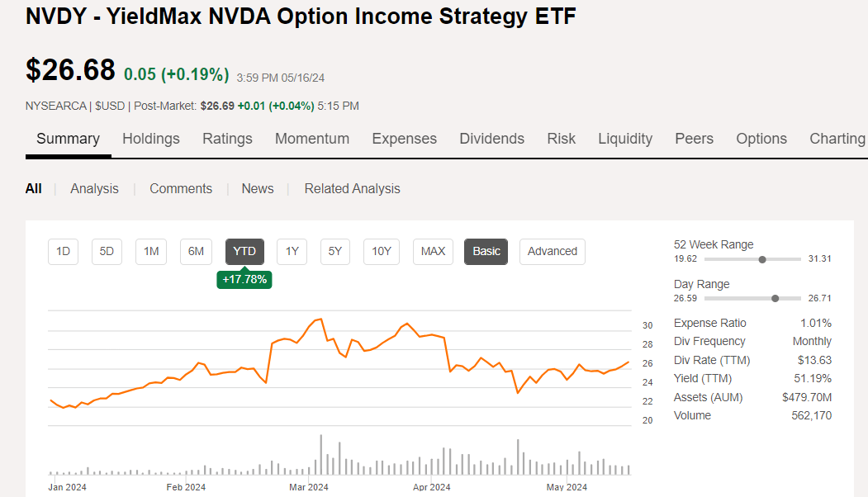View Related Analysis items
This screenshot has width=868, height=497.
click(x=352, y=188)
